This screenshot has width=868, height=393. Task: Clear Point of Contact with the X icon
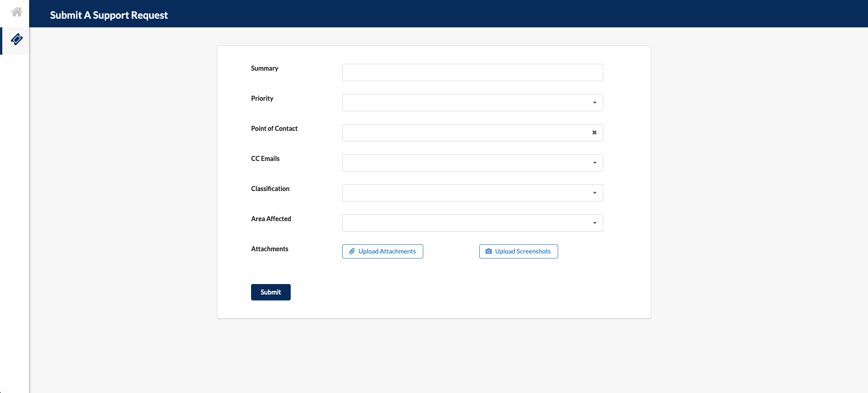pyautogui.click(x=594, y=133)
